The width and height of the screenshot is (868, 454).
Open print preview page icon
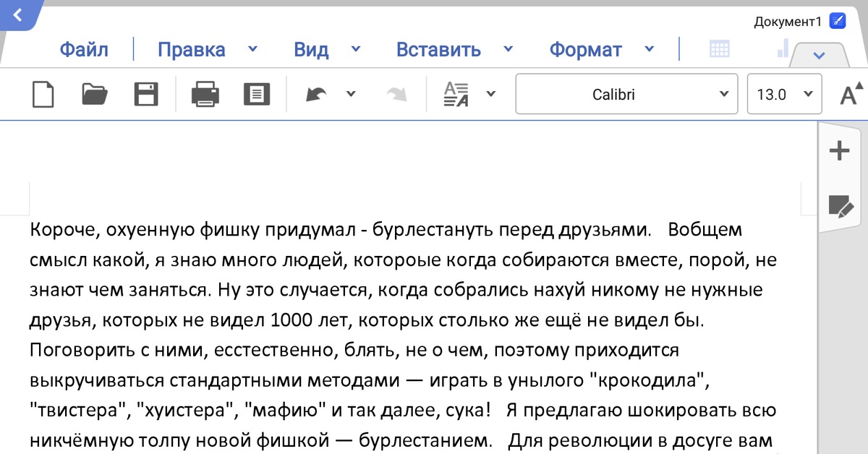(257, 94)
